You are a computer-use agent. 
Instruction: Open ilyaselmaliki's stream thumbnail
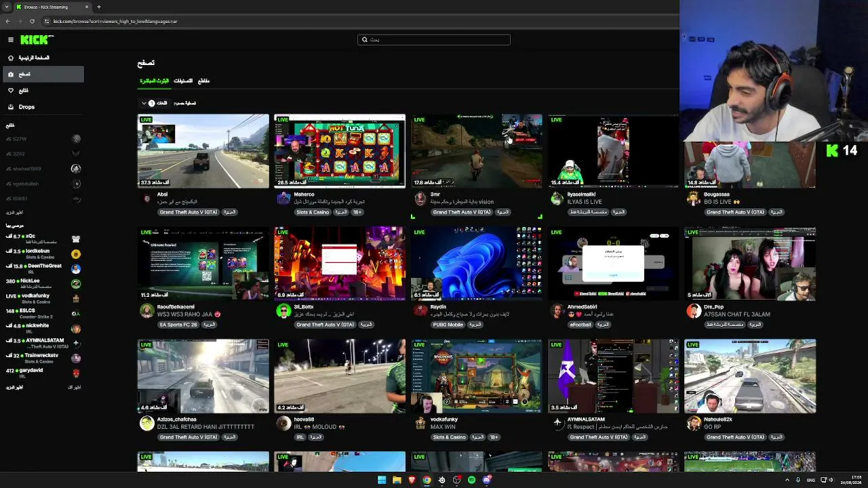pos(613,151)
